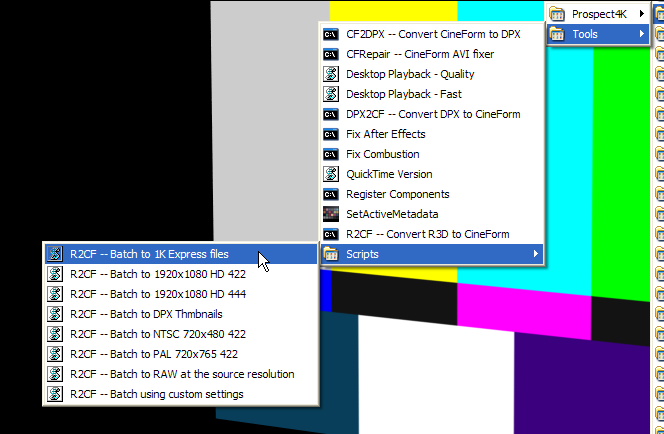Run R2CF -- Batch to NTSC 720x480 422
The width and height of the screenshot is (664, 434).
tap(181, 334)
